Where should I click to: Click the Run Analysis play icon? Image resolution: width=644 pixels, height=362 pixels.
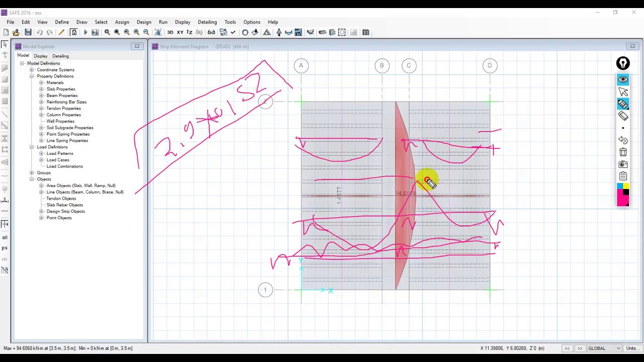pos(86,32)
